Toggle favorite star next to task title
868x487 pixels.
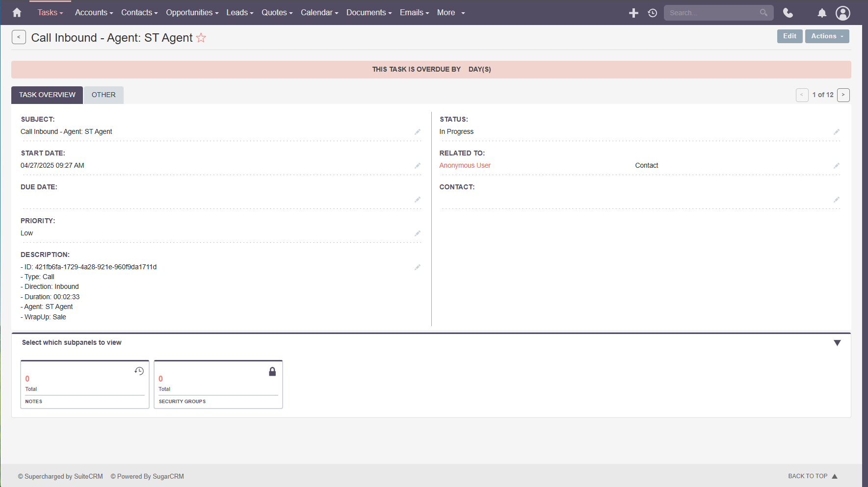click(201, 38)
